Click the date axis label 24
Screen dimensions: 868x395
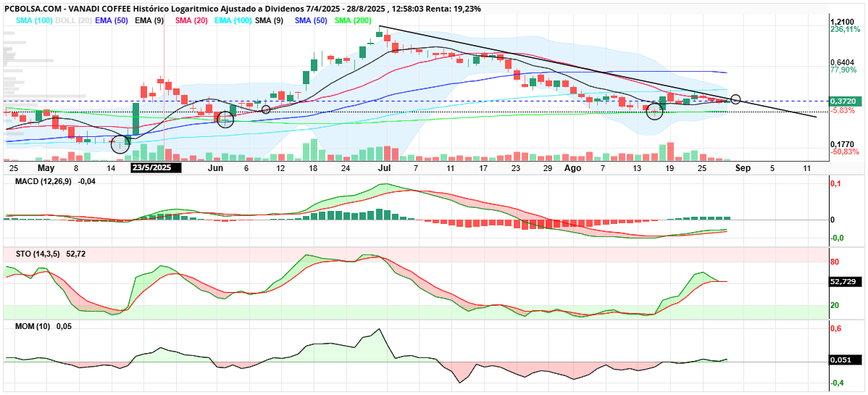[x=346, y=167]
